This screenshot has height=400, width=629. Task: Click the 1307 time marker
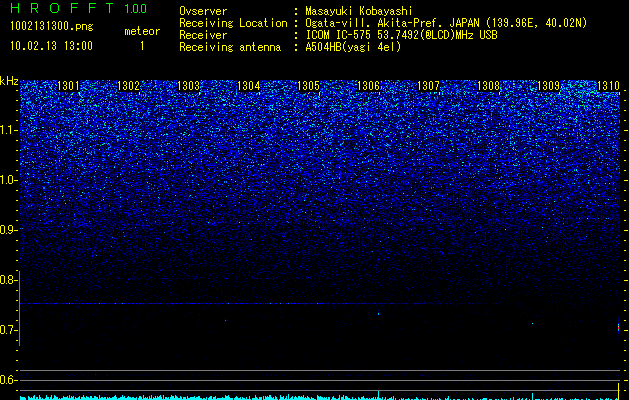pyautogui.click(x=428, y=86)
